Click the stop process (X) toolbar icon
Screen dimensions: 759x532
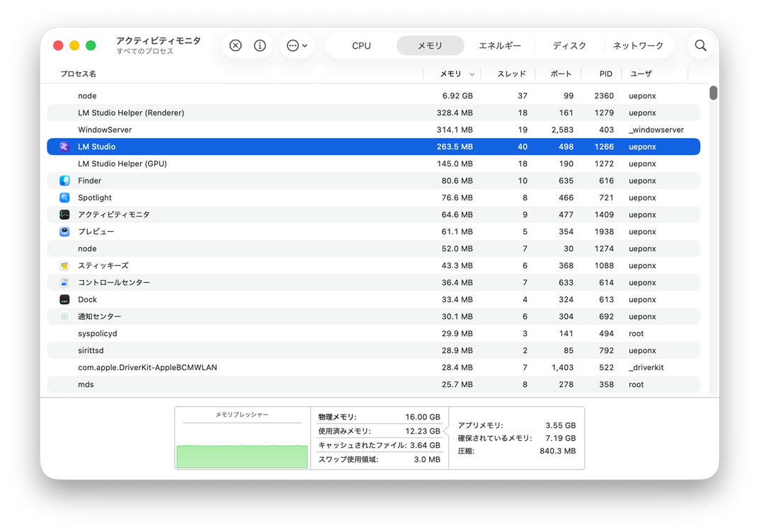coord(235,45)
